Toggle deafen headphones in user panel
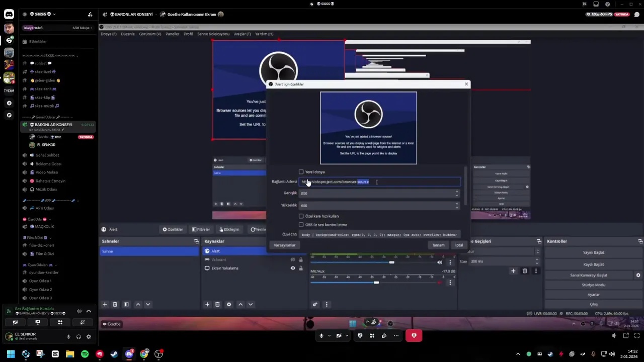This screenshot has width=644, height=362. (x=78, y=337)
